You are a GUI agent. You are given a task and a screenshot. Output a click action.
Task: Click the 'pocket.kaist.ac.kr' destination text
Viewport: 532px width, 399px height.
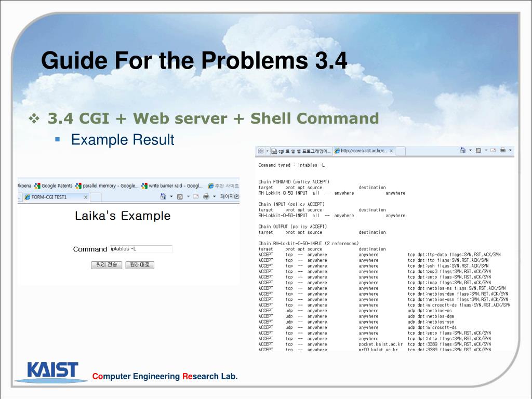tap(381, 344)
